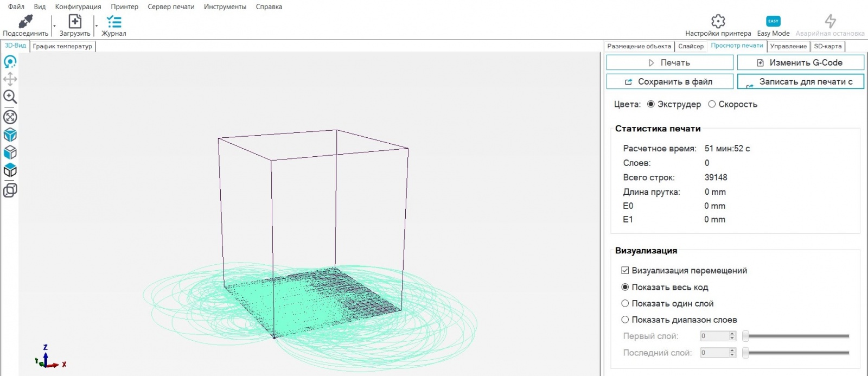Click the XYZ axis indicator
Viewport: 868px width, 376px height.
[x=50, y=356]
